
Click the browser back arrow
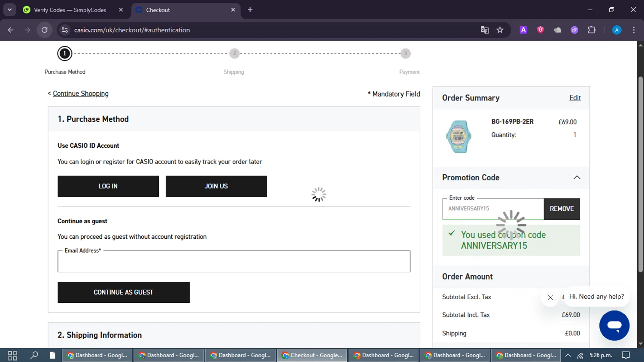(11, 30)
